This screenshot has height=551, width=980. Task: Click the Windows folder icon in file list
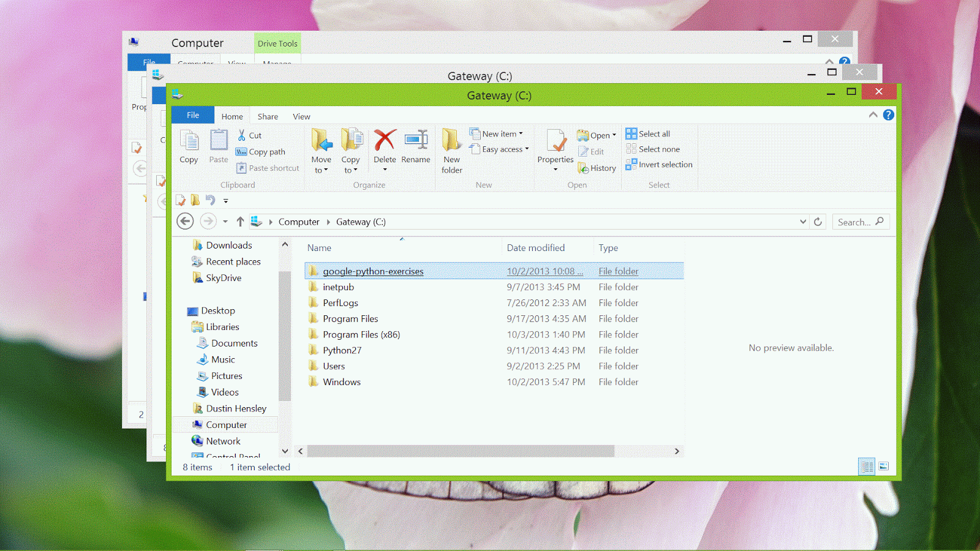click(314, 381)
